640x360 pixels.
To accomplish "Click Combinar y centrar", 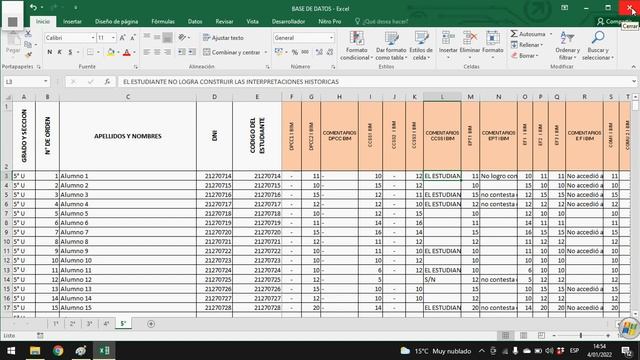I will (231, 52).
